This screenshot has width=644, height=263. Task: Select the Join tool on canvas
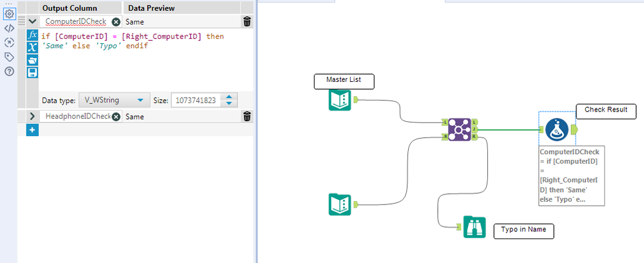[x=459, y=130]
